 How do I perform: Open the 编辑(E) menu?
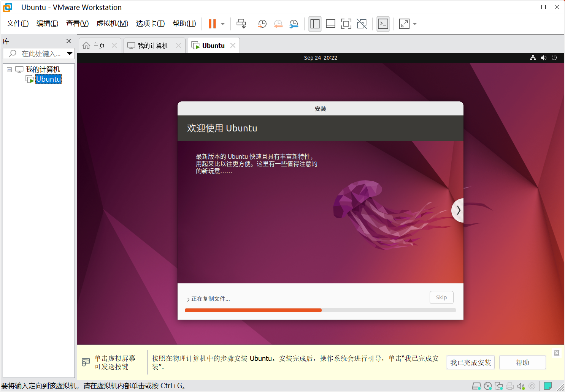point(48,24)
